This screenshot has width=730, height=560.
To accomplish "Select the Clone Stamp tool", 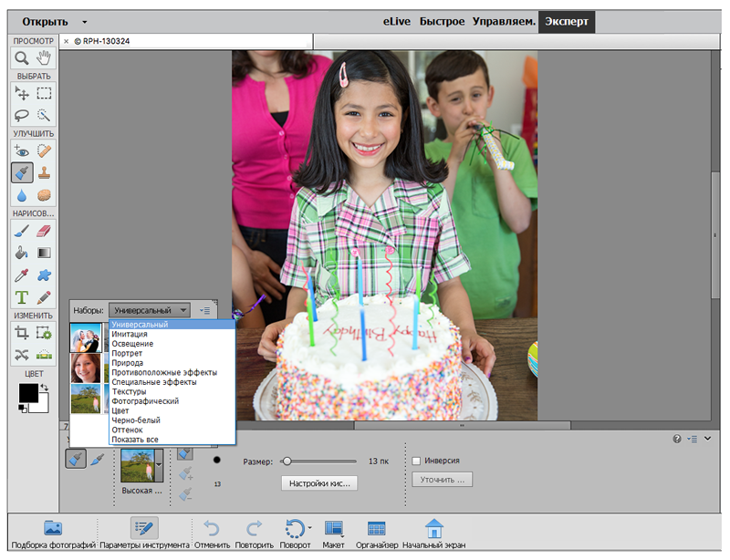I will [43, 172].
